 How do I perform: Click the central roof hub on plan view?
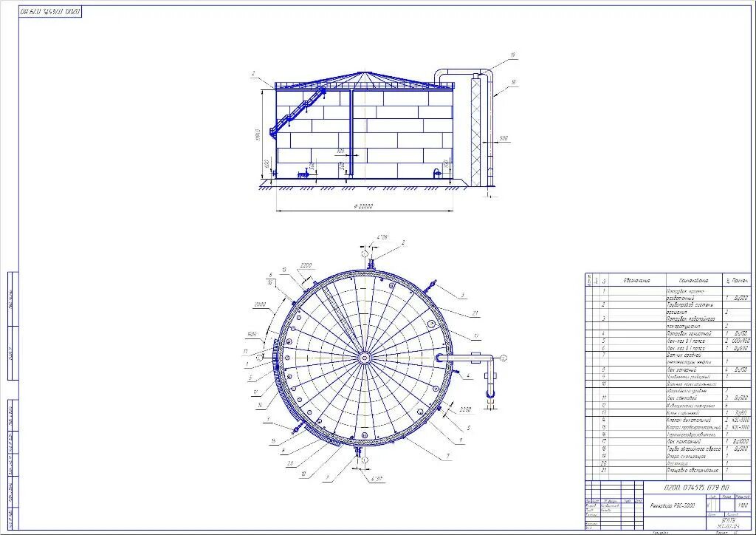(x=365, y=358)
